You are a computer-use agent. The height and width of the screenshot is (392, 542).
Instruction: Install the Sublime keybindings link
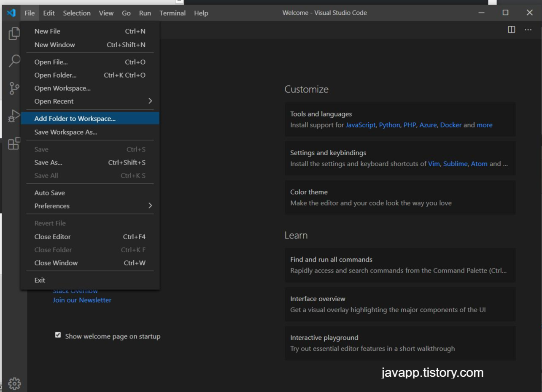455,164
